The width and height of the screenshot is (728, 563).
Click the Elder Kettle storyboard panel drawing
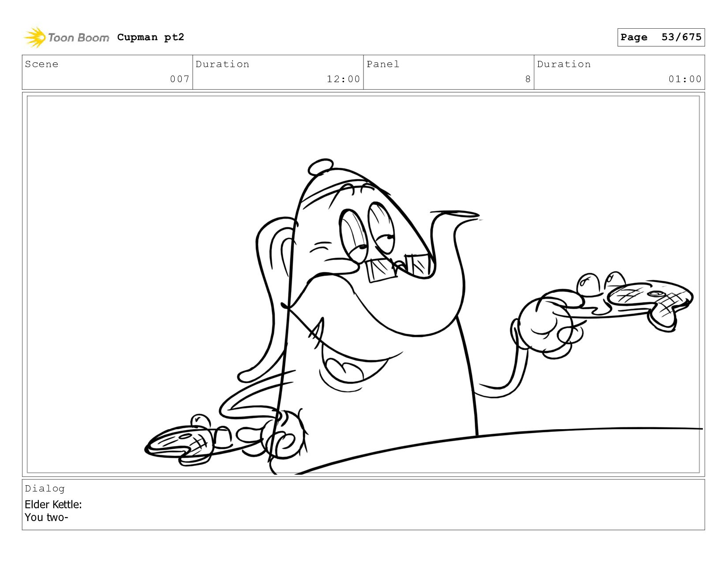click(364, 284)
